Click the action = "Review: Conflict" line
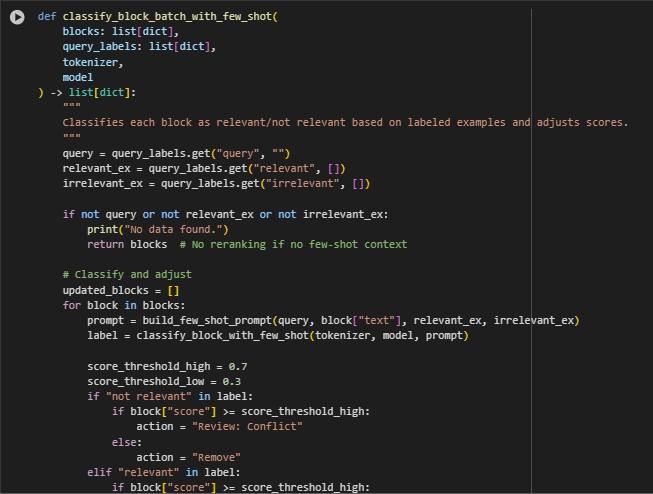The height and width of the screenshot is (494, 653). [219, 427]
